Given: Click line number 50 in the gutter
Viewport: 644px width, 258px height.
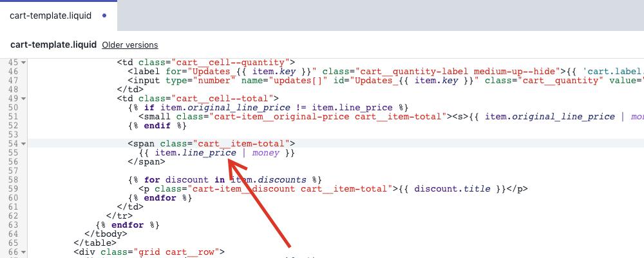Looking at the screenshot, I should 12,107.
